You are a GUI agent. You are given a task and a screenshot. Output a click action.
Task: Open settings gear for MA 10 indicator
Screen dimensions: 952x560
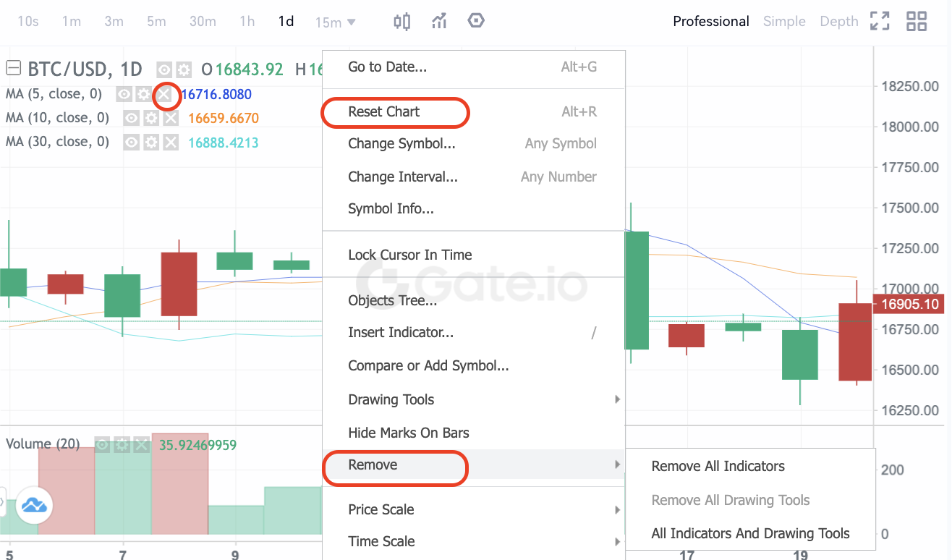tap(150, 118)
